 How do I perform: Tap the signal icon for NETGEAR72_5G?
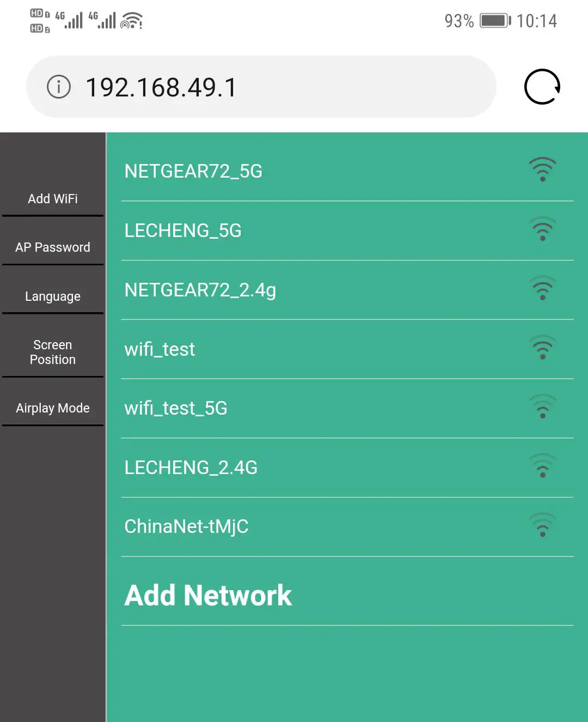(x=542, y=169)
